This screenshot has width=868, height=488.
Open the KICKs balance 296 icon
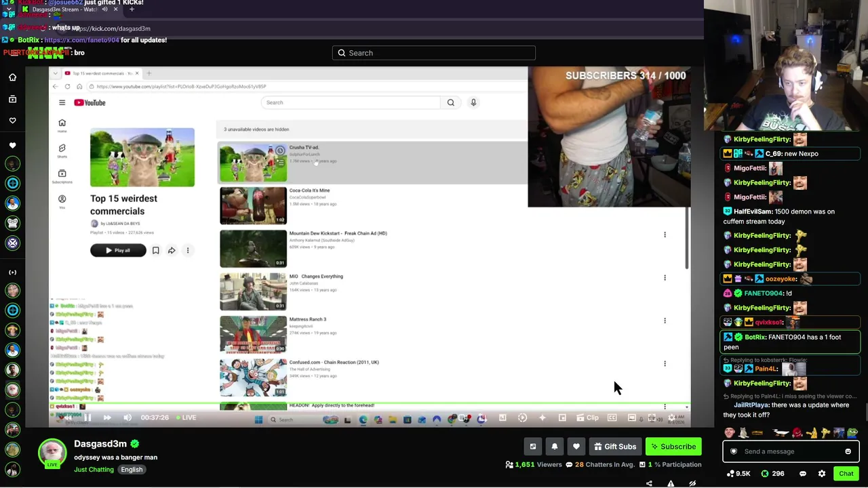pyautogui.click(x=772, y=474)
